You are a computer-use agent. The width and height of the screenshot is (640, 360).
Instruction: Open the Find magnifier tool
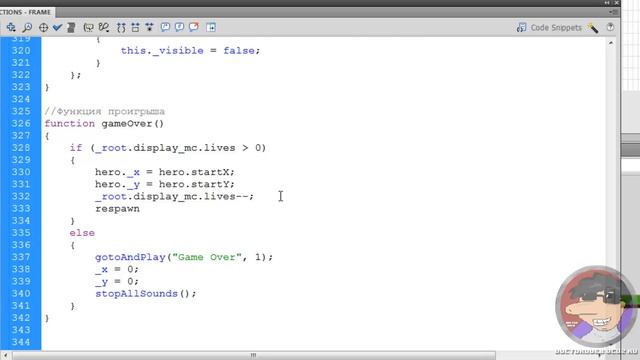tap(27, 27)
